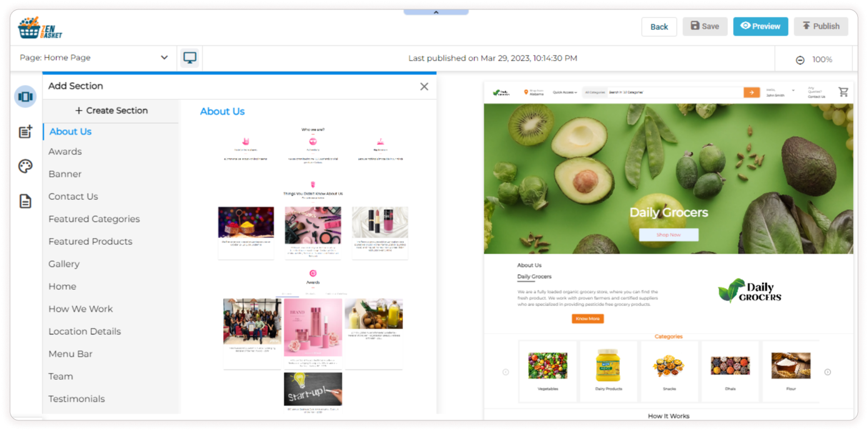
Task: Click the blue Preview button
Action: tap(760, 26)
